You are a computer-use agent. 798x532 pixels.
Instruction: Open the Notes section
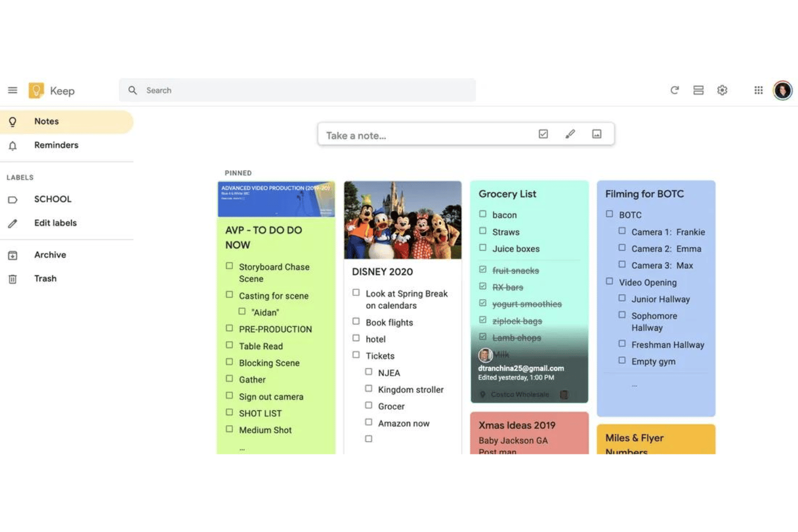click(x=67, y=122)
